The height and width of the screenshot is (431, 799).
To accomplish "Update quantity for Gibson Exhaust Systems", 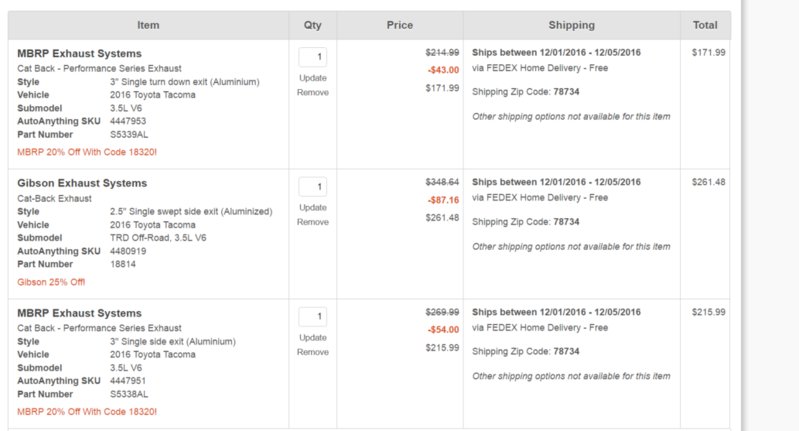I will pos(312,207).
